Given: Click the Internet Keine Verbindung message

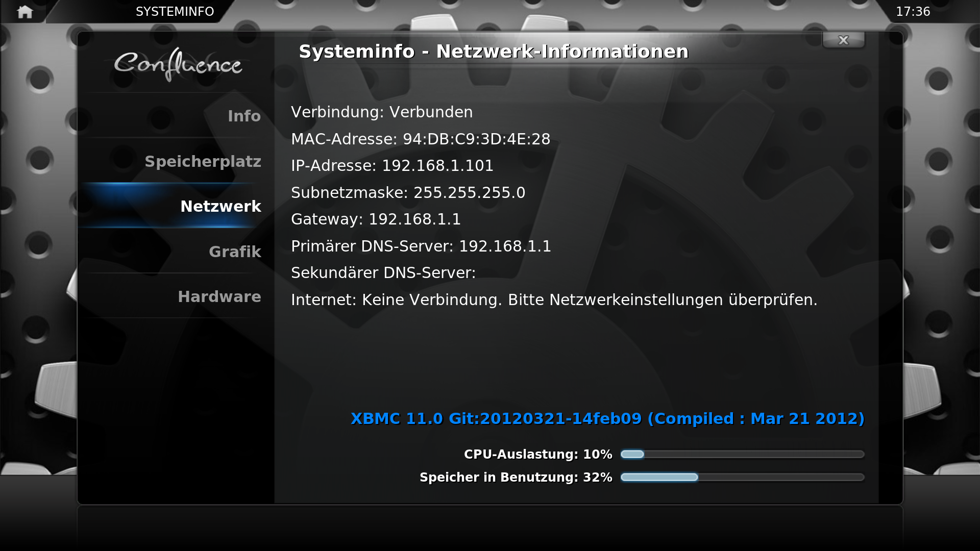Looking at the screenshot, I should pos(554,300).
